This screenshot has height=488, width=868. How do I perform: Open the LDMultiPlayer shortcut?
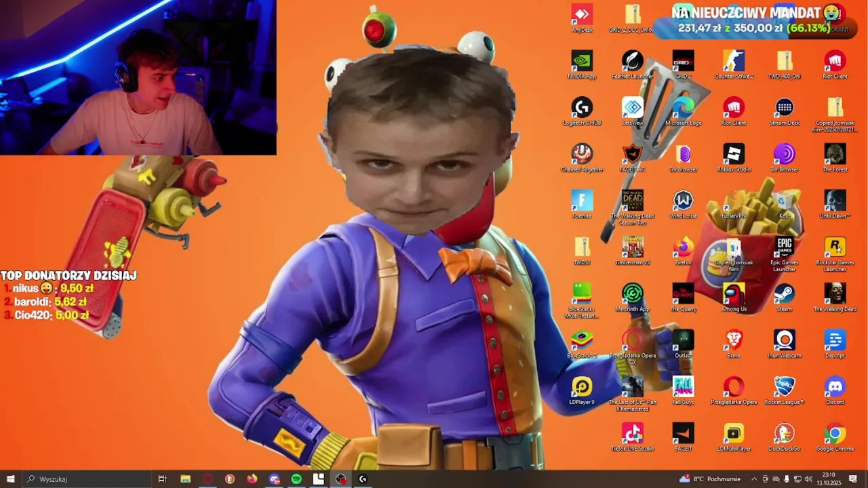[x=734, y=438]
